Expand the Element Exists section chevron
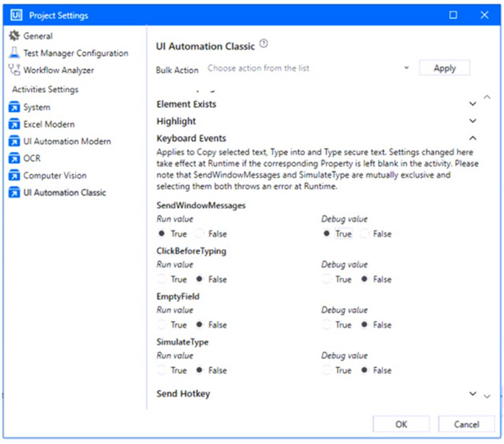This screenshot has height=444, width=504. [472, 104]
